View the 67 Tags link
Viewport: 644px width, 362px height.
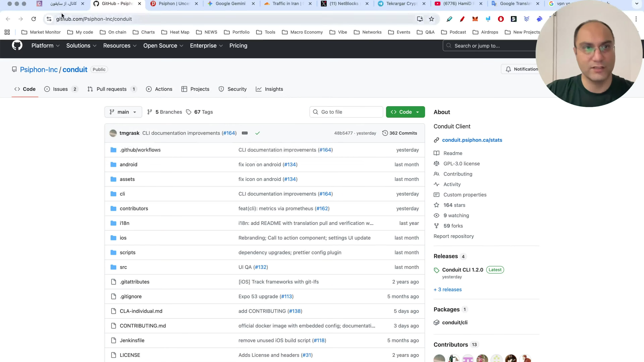click(x=200, y=112)
